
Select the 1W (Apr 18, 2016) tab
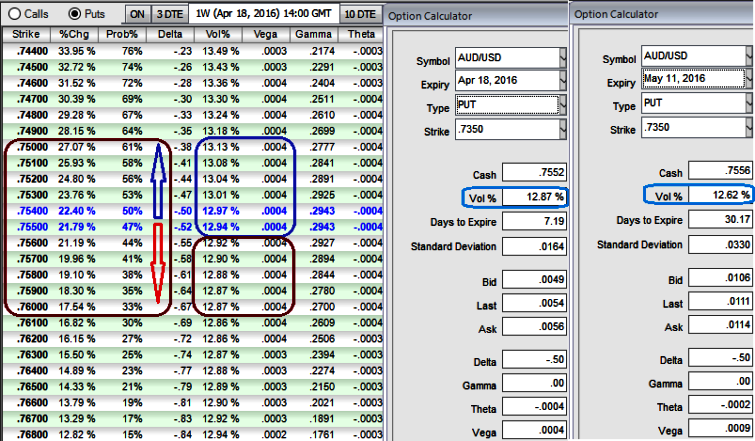[x=262, y=14]
